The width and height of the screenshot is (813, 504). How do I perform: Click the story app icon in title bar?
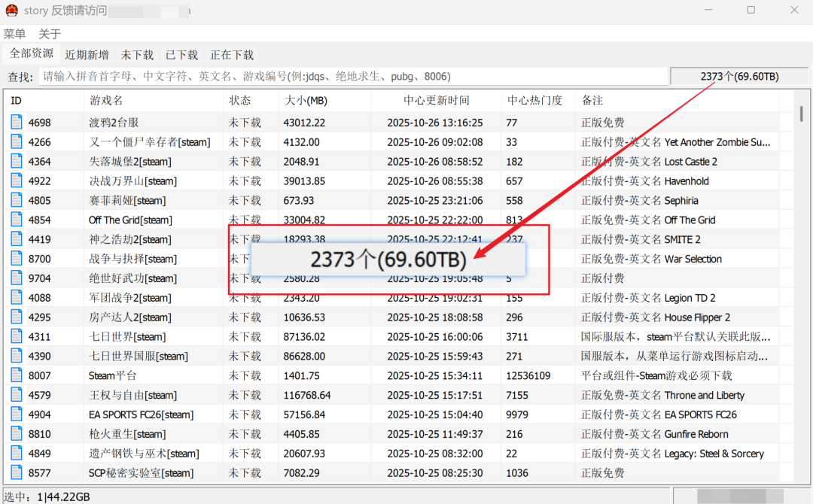coord(11,11)
